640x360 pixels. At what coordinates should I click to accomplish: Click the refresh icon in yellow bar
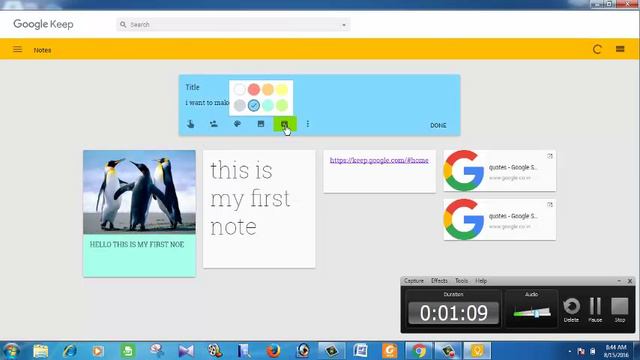click(x=597, y=49)
